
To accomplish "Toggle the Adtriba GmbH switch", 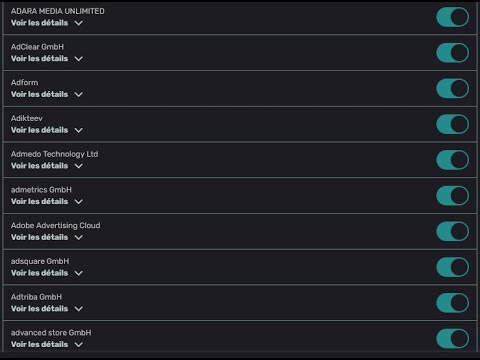I will (x=452, y=303).
